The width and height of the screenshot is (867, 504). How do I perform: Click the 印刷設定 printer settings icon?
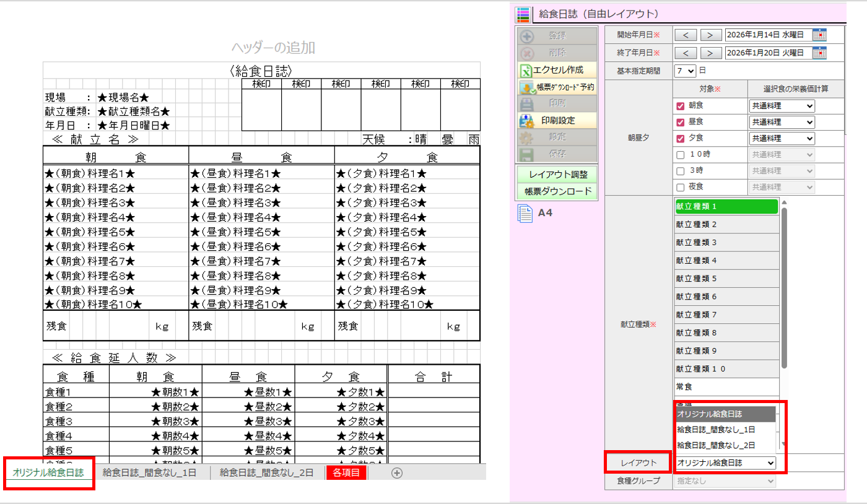pyautogui.click(x=527, y=120)
